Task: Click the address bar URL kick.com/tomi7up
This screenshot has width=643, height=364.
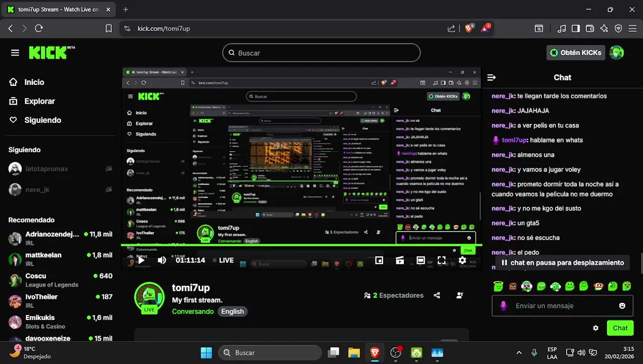Action: coord(164,29)
